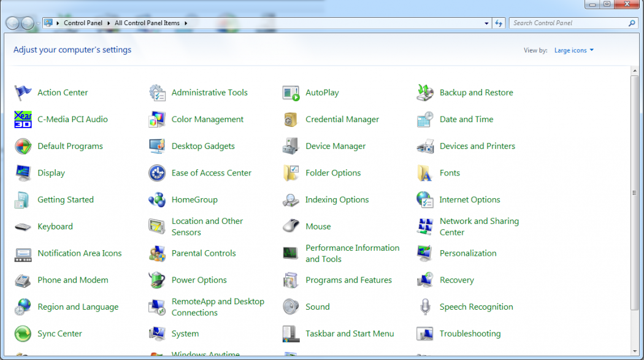Open the View by Large icons dropdown
The width and height of the screenshot is (644, 360).
pos(573,50)
